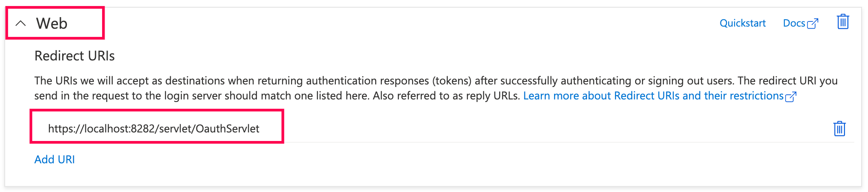
Task: Open the Docs link text
Action: pos(794,23)
